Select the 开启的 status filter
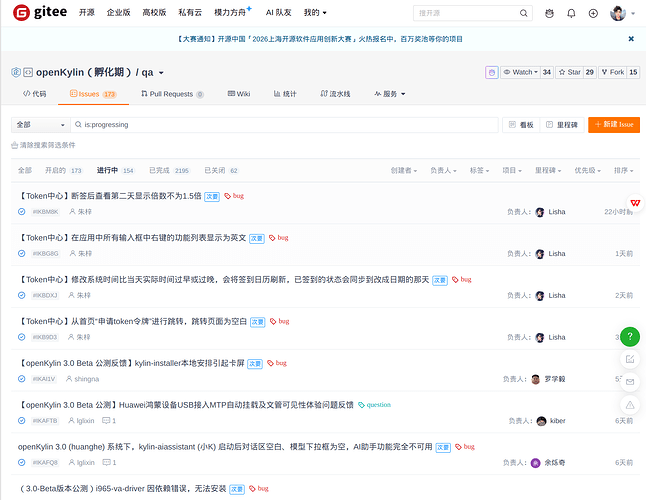Viewport: 646px width, 500px height. pyautogui.click(x=63, y=171)
